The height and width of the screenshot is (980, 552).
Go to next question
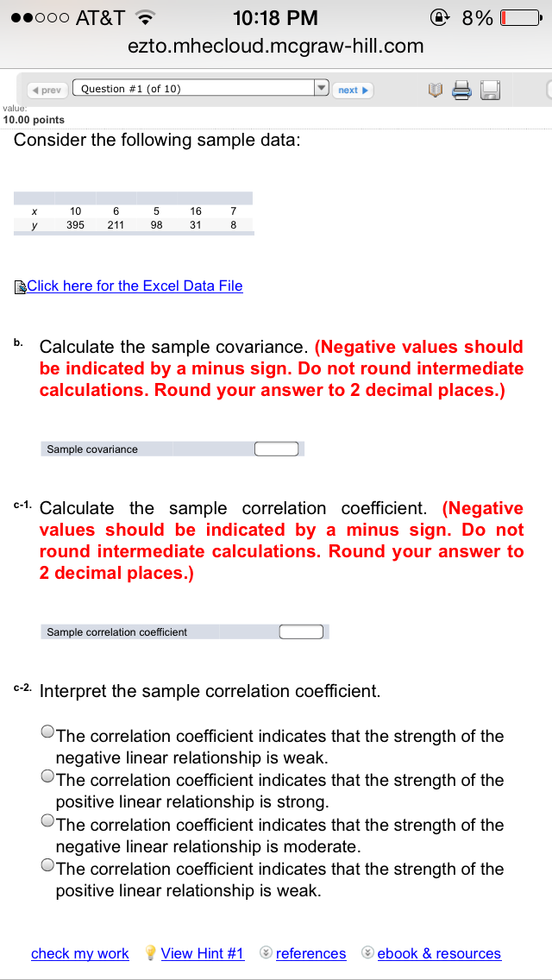point(353,90)
